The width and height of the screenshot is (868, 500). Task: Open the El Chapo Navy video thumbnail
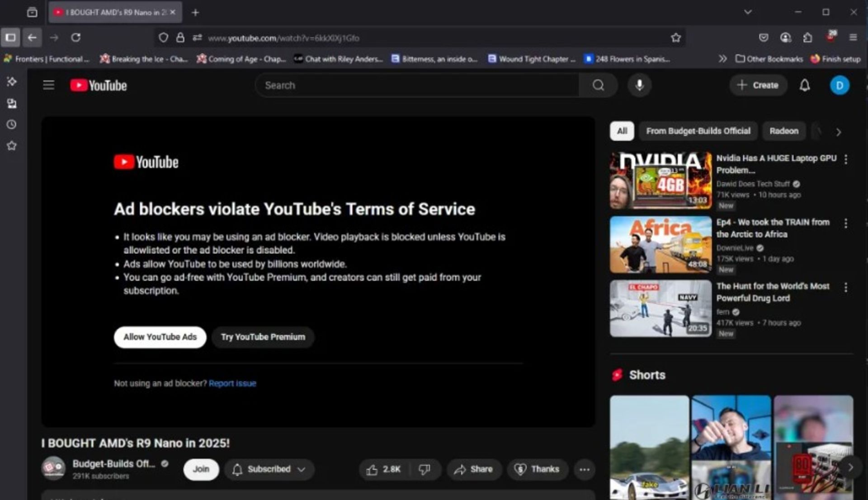point(660,308)
